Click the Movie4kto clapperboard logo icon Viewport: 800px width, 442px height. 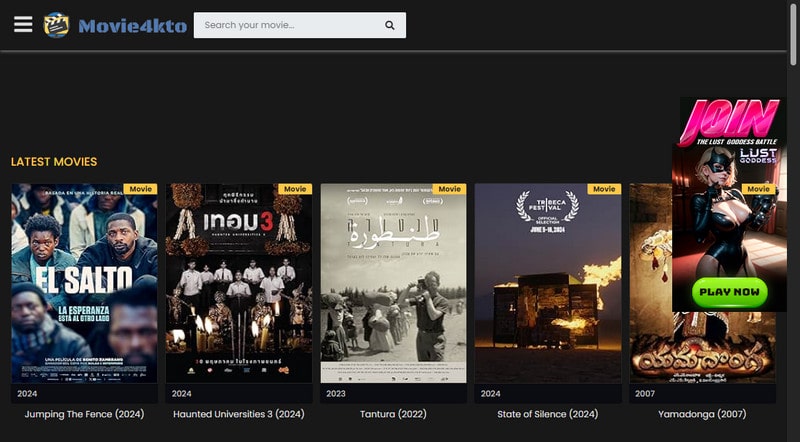coord(57,25)
